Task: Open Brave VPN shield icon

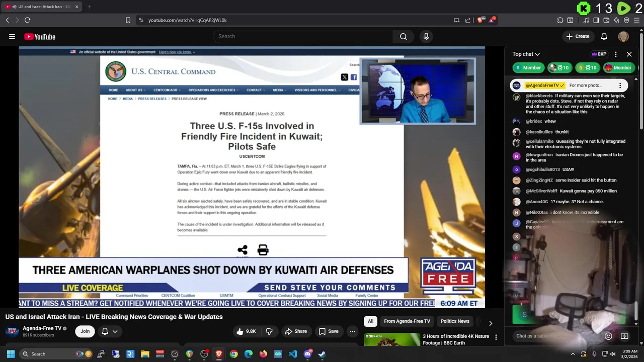Action: point(626,20)
